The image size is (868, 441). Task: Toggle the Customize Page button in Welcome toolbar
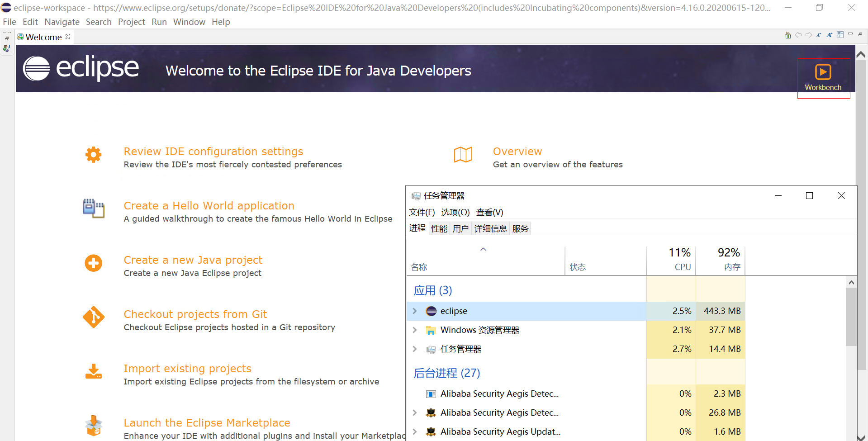840,35
